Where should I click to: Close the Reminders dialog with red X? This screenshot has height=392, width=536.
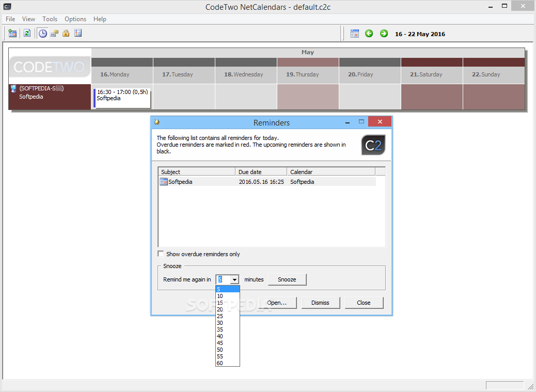(380, 122)
